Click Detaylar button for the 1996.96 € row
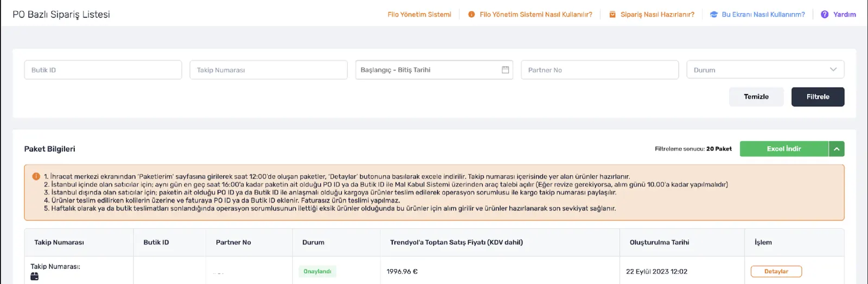Image resolution: width=868 pixels, height=284 pixels. pos(776,272)
